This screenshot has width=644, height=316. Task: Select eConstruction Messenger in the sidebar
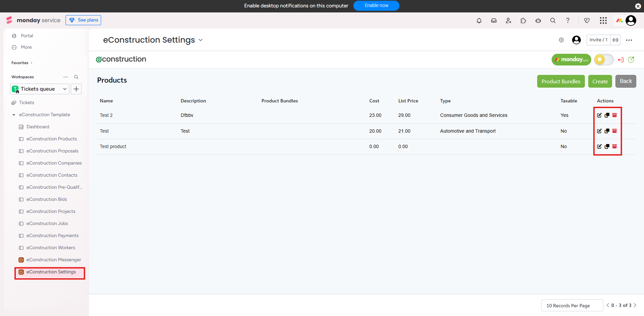(x=53, y=260)
